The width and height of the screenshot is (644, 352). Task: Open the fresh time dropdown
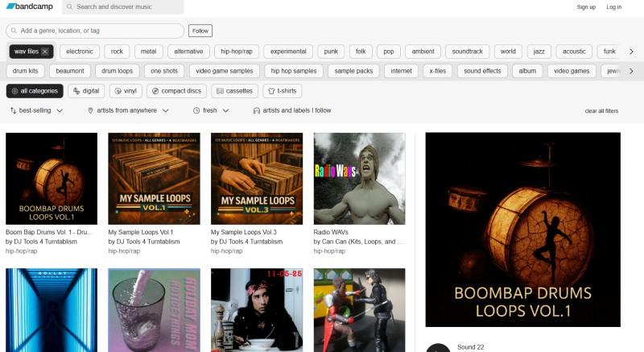(x=211, y=110)
